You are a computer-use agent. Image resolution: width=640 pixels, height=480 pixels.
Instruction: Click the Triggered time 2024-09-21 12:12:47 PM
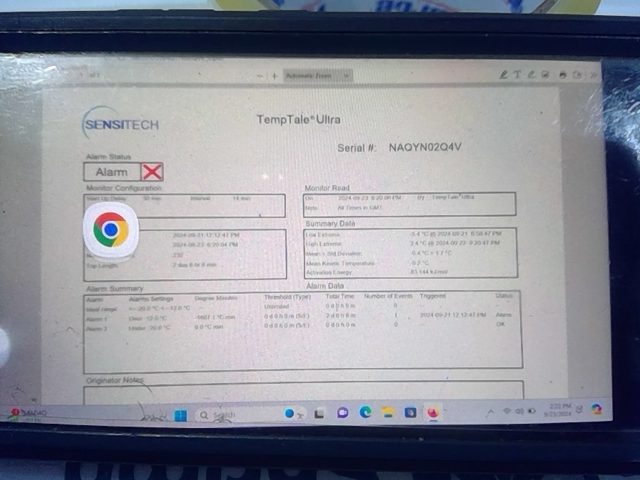453,315
